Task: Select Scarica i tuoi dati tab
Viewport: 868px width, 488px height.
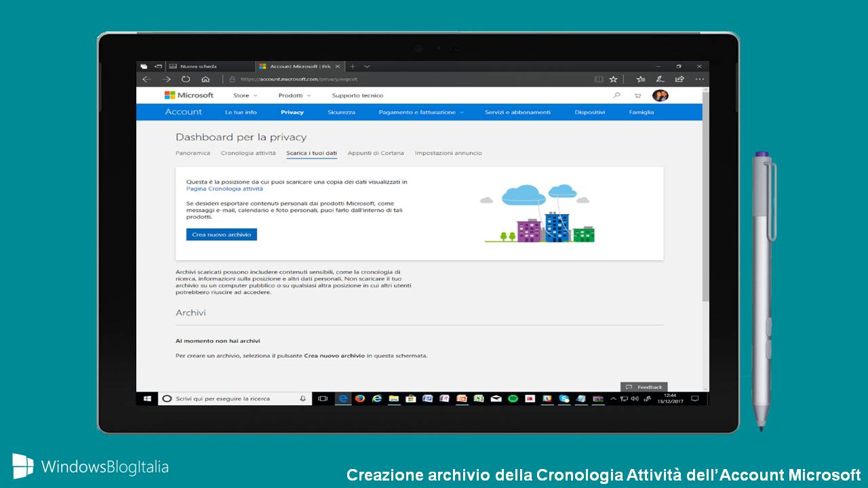Action: coord(311,153)
